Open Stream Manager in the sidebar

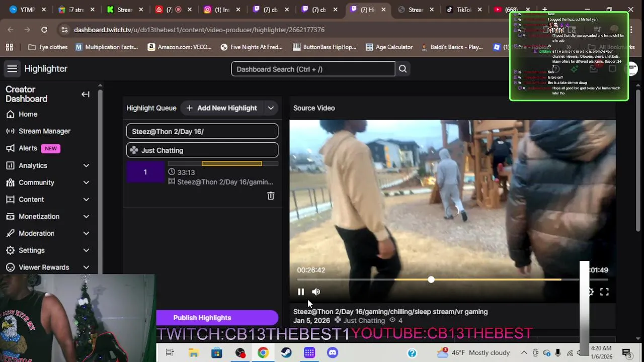(45, 131)
